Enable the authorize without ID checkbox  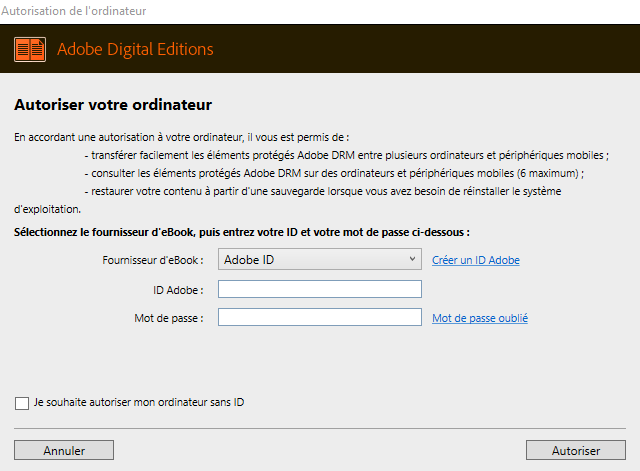coord(22,403)
